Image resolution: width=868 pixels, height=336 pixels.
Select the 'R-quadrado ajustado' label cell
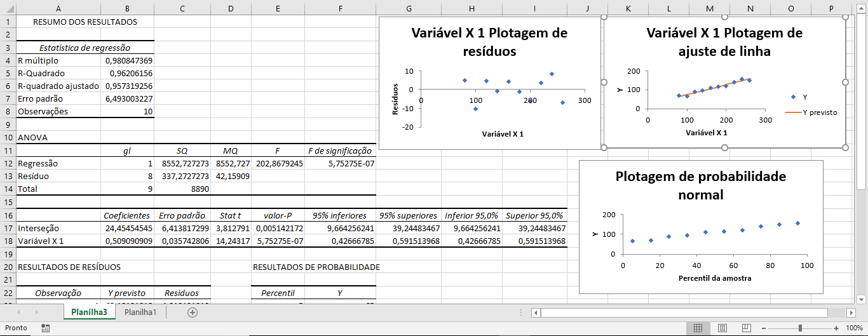tap(58, 86)
